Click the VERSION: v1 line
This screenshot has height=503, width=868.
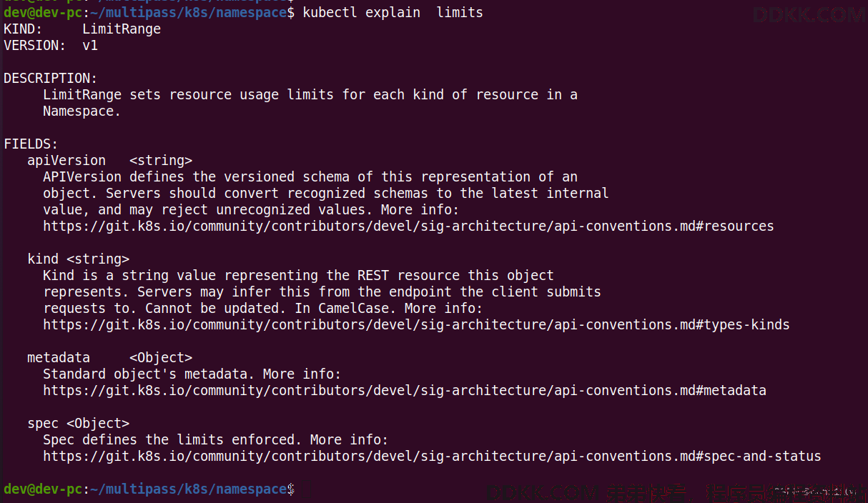[51, 46]
